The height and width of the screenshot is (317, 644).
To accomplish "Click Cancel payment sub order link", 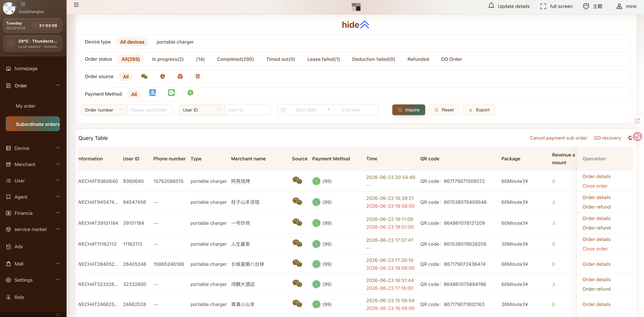I will pos(558,138).
